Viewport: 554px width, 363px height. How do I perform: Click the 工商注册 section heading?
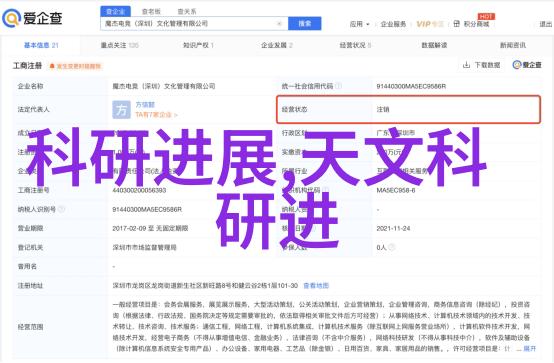pos(28,66)
